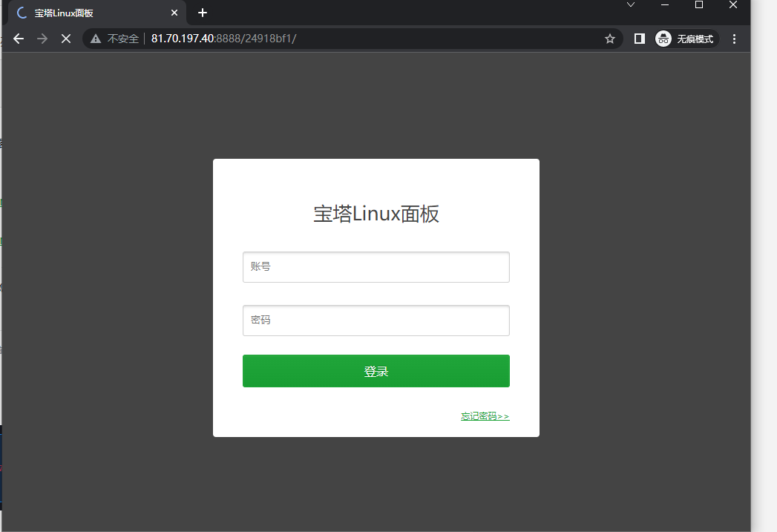The image size is (777, 532).
Task: Focus the 账号 username field
Action: (x=376, y=267)
